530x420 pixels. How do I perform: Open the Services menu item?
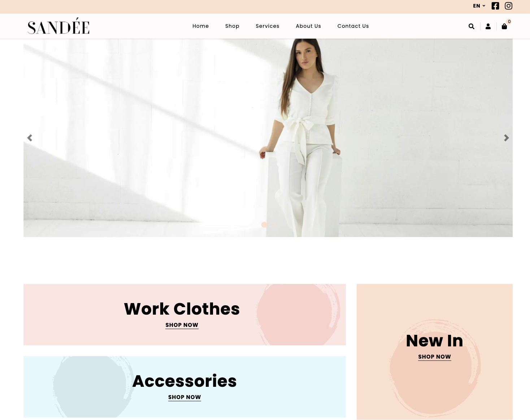[268, 26]
